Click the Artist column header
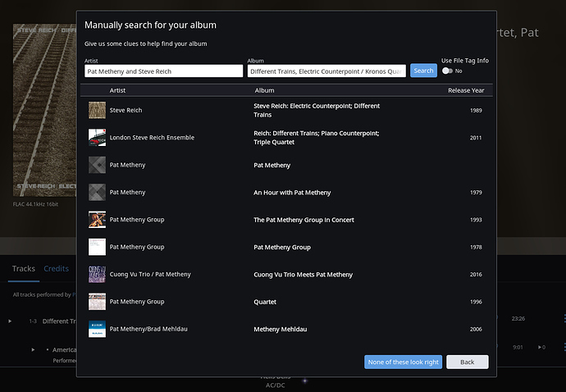The height and width of the screenshot is (392, 566). 117,90
